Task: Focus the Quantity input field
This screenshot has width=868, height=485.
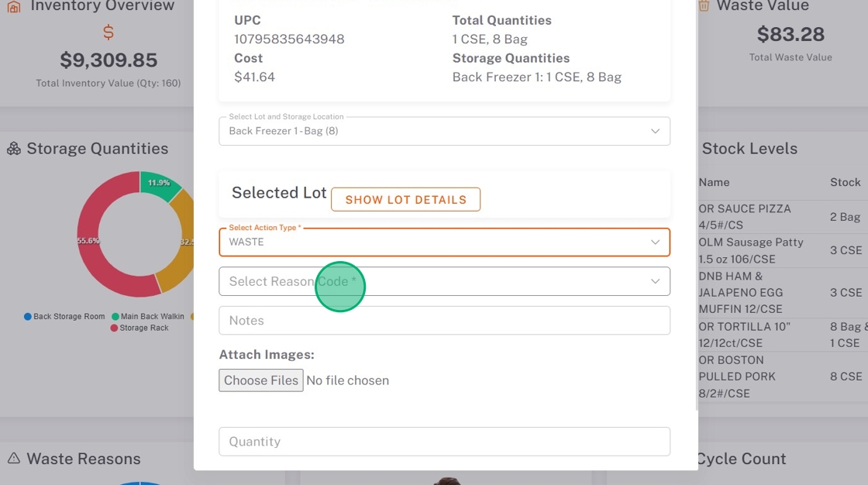Action: click(x=444, y=442)
